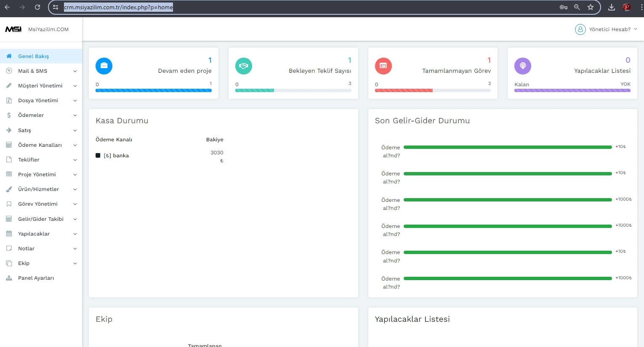Viewport: 644px width, 347px height.
Task: Open the browser downloads icon
Action: click(611, 7)
